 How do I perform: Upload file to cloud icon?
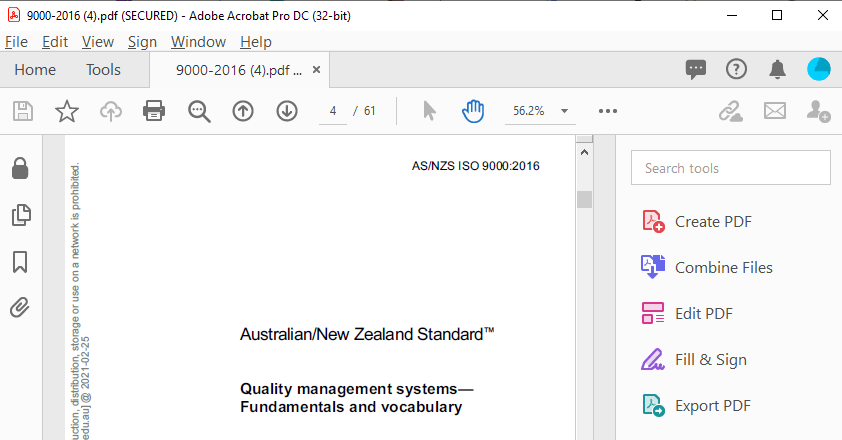click(x=111, y=111)
